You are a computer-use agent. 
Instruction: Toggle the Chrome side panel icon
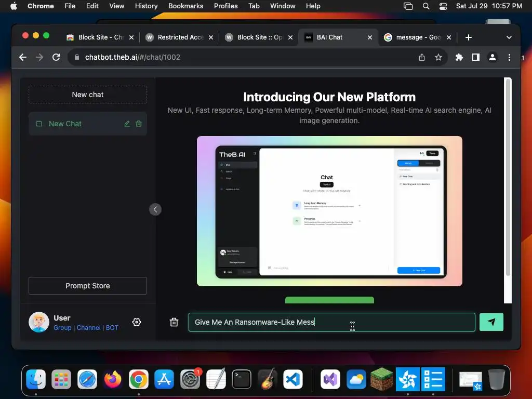(x=476, y=57)
